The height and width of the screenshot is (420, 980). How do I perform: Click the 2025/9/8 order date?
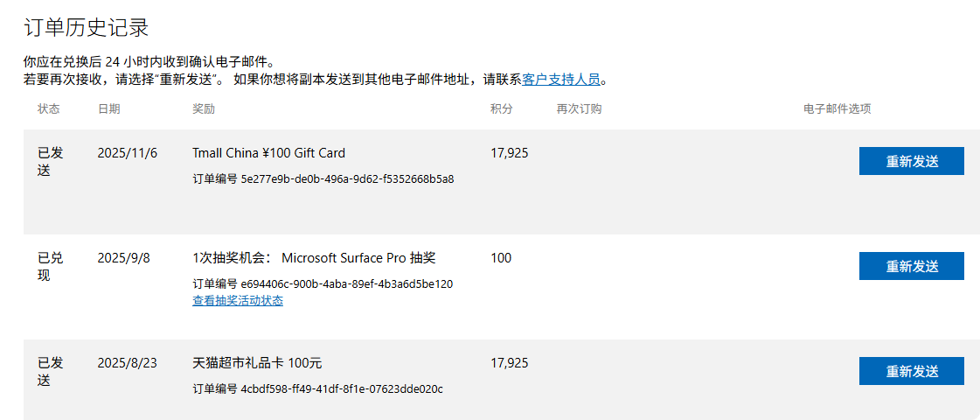[x=123, y=258]
